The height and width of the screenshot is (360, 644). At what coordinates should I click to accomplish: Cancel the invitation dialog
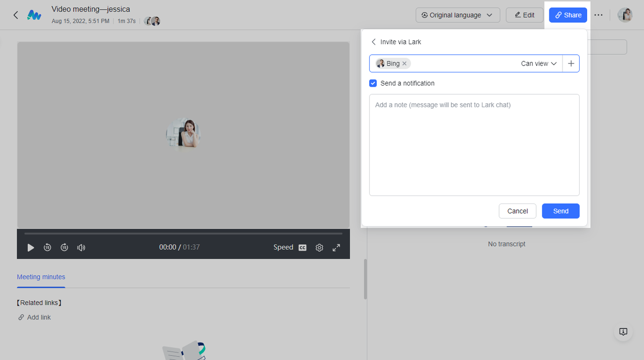517,211
